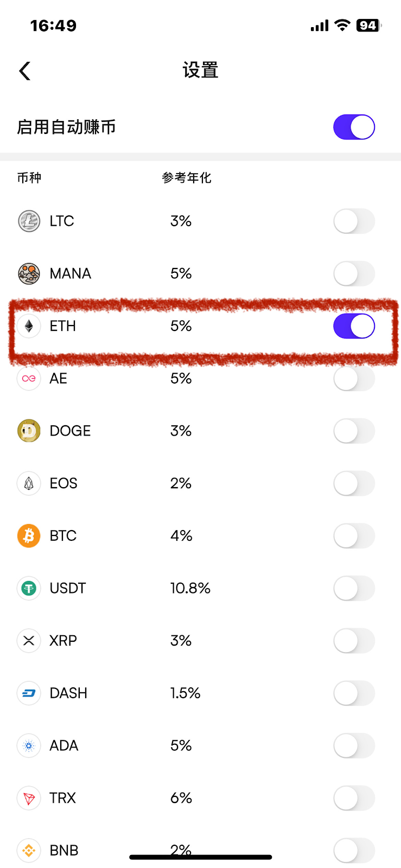The height and width of the screenshot is (868, 401).
Task: Click the MANA coin icon
Action: click(x=29, y=273)
